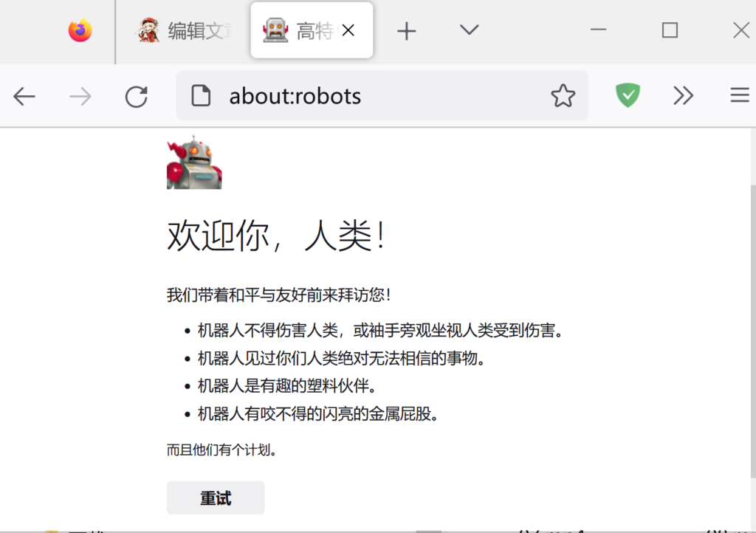Click the 重试 retry button
756x533 pixels.
pyautogui.click(x=216, y=498)
